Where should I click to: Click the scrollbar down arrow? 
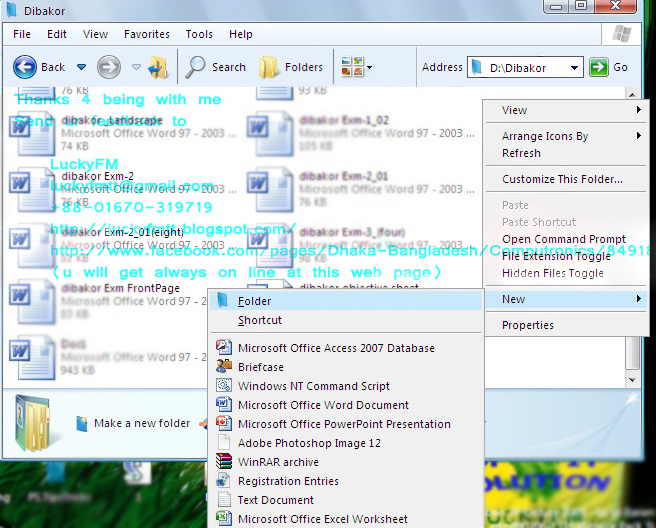pyautogui.click(x=632, y=379)
